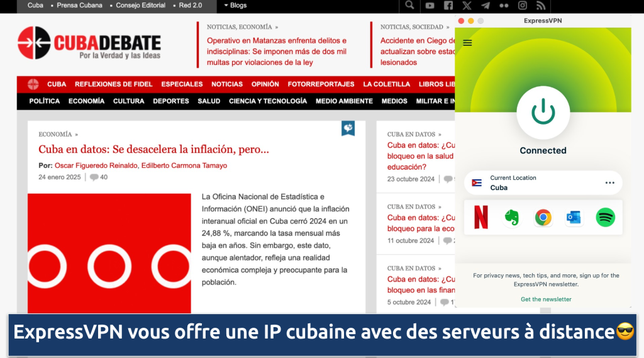Click red circles thumbnail of main article
Image resolution: width=644 pixels, height=358 pixels.
109,253
